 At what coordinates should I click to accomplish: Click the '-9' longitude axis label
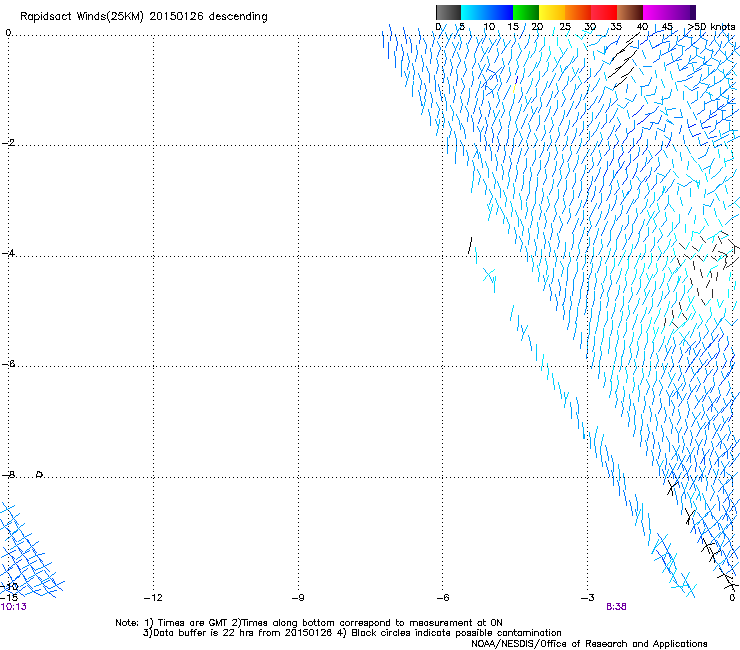[x=298, y=598]
